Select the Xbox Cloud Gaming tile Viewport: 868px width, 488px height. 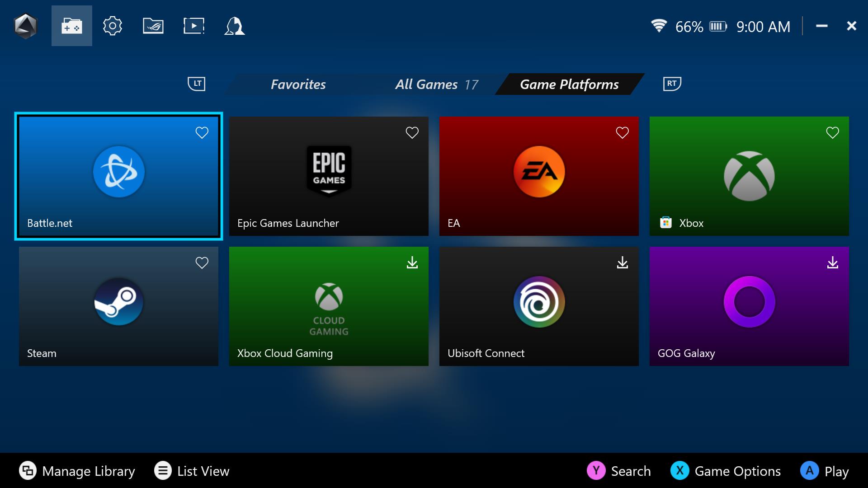[x=329, y=306]
